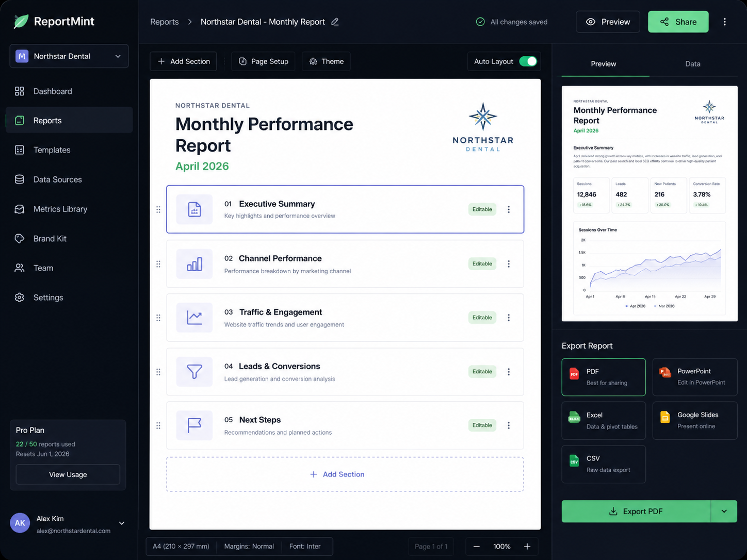747x560 pixels.
Task: Click the Executive Summary drag handle
Action: 158,209
